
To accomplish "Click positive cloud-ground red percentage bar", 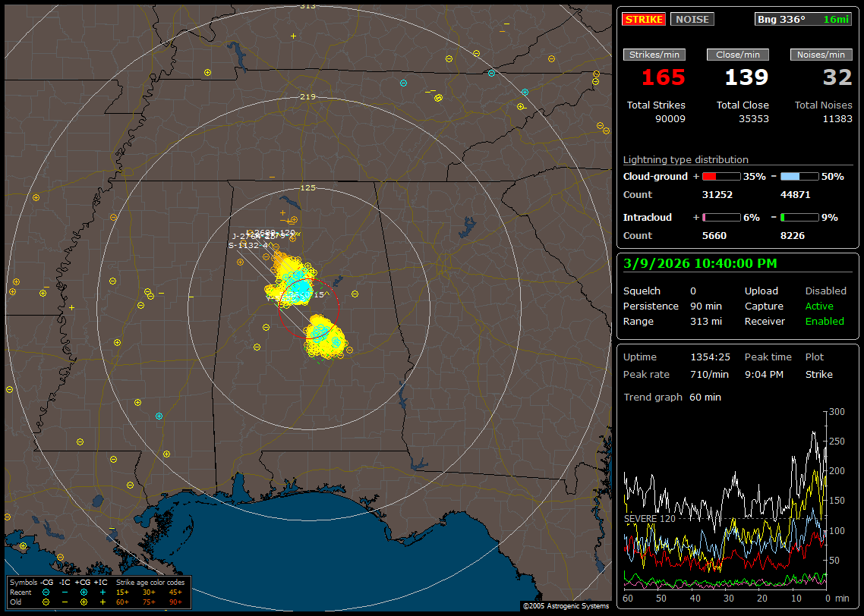I will (721, 176).
